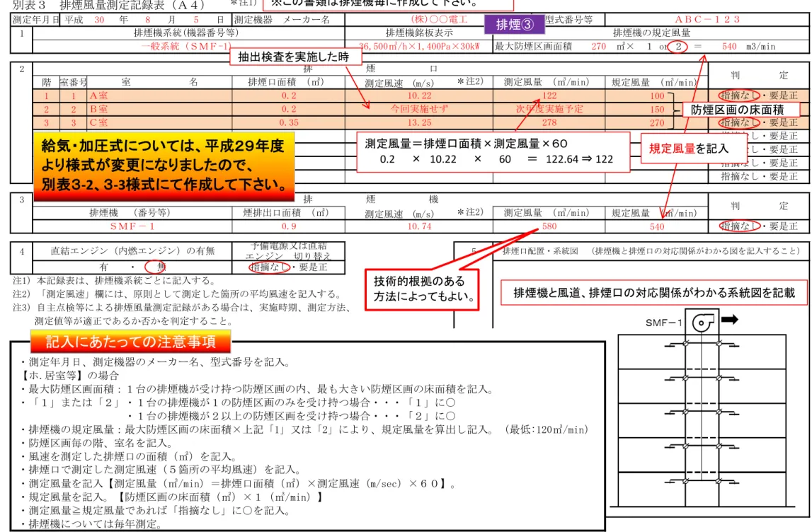
Task: Select maker name (株)○○電工
Action: (439, 20)
